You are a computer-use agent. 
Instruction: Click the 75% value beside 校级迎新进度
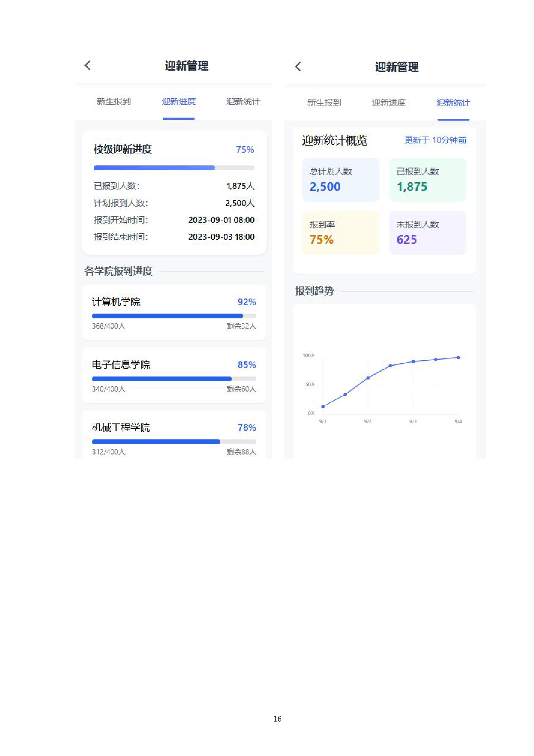pos(245,149)
